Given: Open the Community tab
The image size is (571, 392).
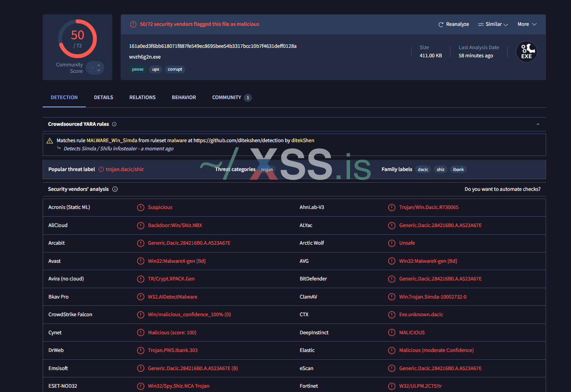Looking at the screenshot, I should pos(227,97).
